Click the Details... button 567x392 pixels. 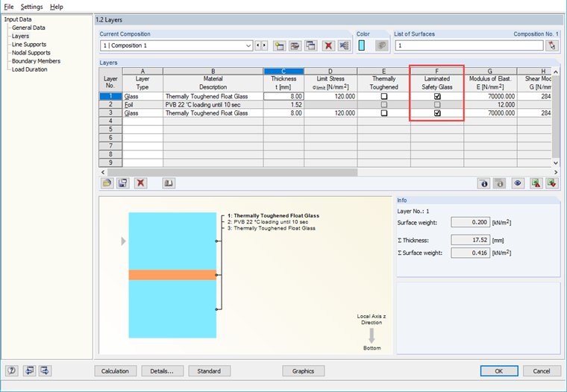(x=162, y=371)
